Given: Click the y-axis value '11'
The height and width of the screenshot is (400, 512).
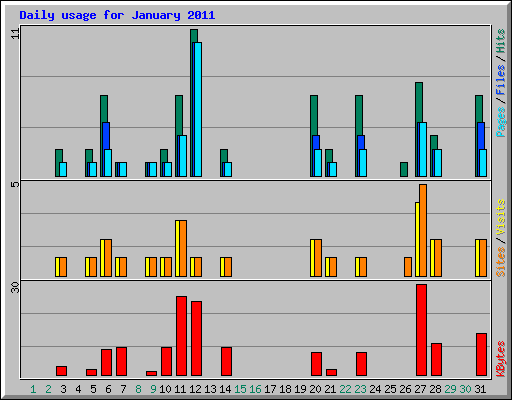Looking at the screenshot, I should coord(16,34).
